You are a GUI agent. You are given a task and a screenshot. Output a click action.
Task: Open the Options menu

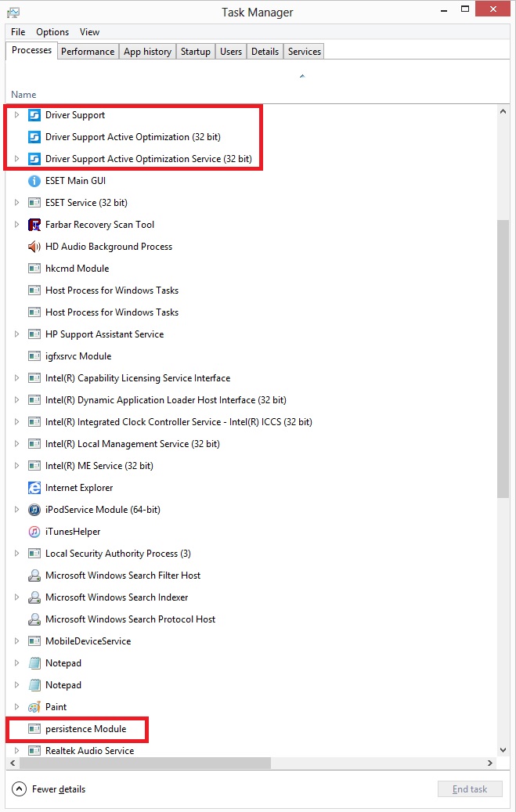(x=52, y=32)
